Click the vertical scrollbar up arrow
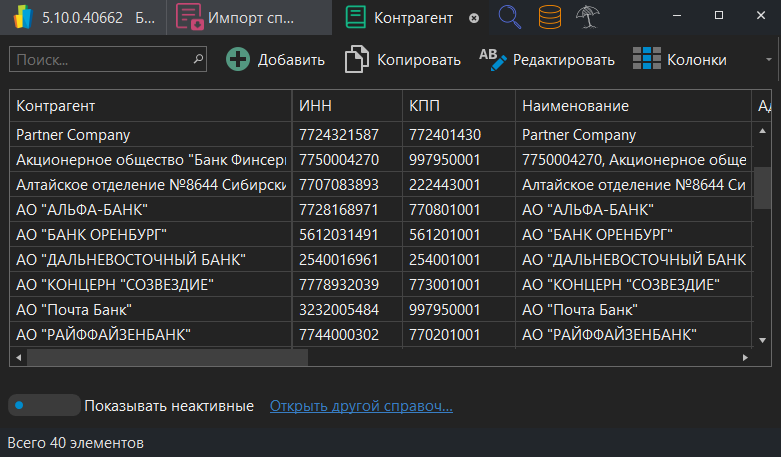 pos(762,131)
